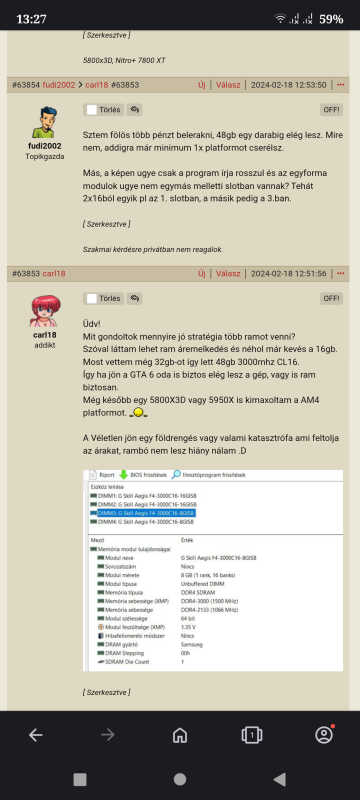Open fudi2002 username under avatar
Viewport: 360px width, 800px height.
tap(45, 146)
